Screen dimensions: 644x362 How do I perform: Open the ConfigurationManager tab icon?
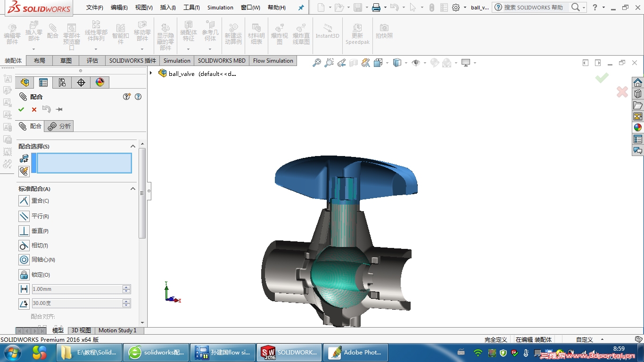[62, 82]
